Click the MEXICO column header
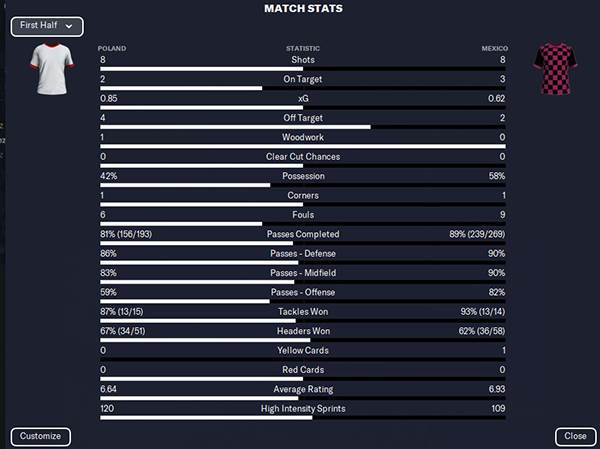Viewport: 600px width, 449px height. point(494,48)
